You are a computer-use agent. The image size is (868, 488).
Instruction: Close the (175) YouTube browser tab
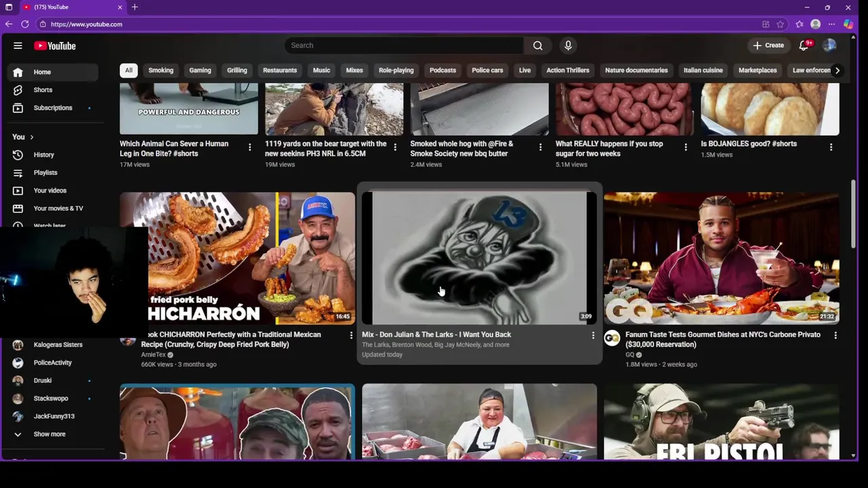coord(120,7)
